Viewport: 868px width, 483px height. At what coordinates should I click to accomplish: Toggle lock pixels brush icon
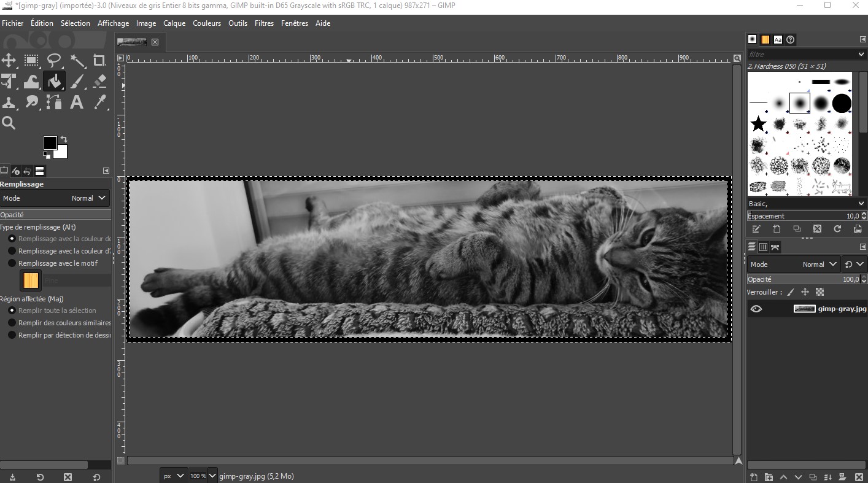(x=791, y=292)
